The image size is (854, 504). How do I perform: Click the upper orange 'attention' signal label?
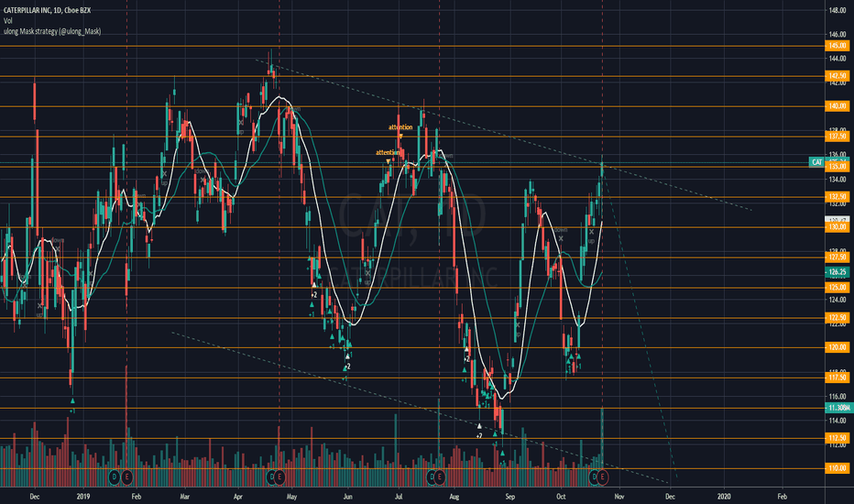point(400,127)
